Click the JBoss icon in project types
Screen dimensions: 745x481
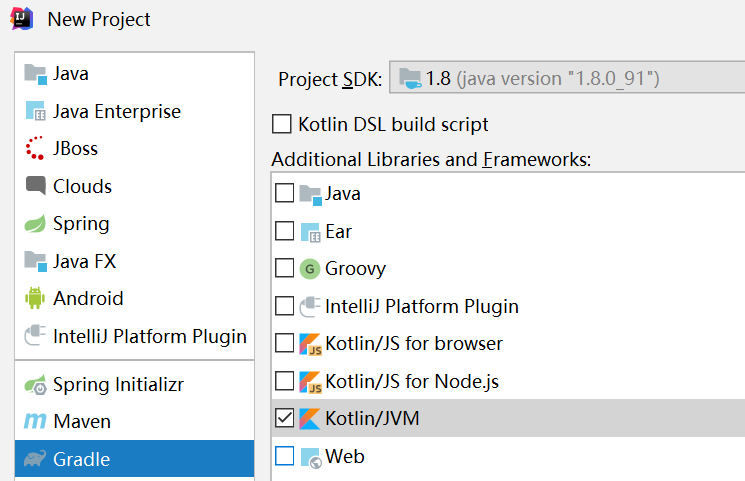pyautogui.click(x=36, y=149)
